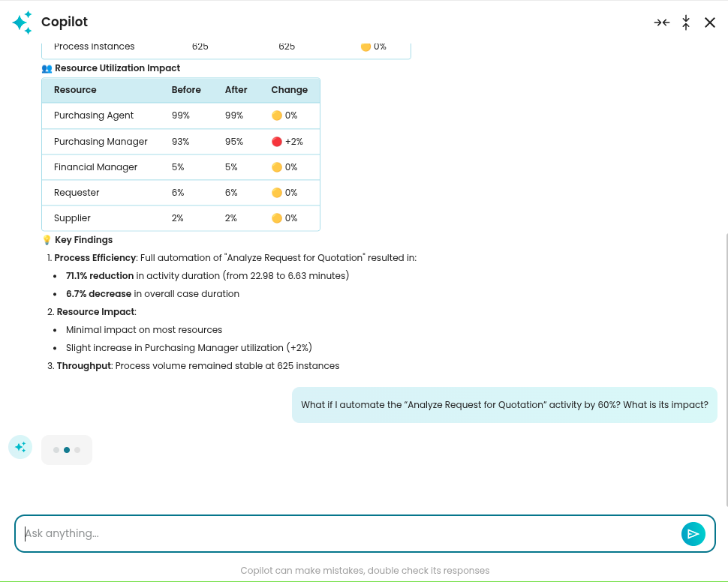Click the Change column header

coord(289,90)
